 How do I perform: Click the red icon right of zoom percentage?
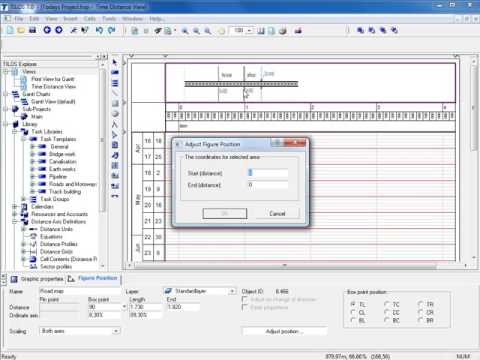pos(298,31)
